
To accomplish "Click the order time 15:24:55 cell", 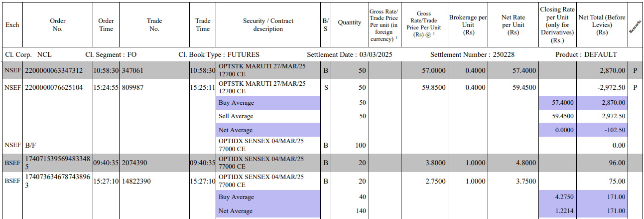I will tap(106, 87).
